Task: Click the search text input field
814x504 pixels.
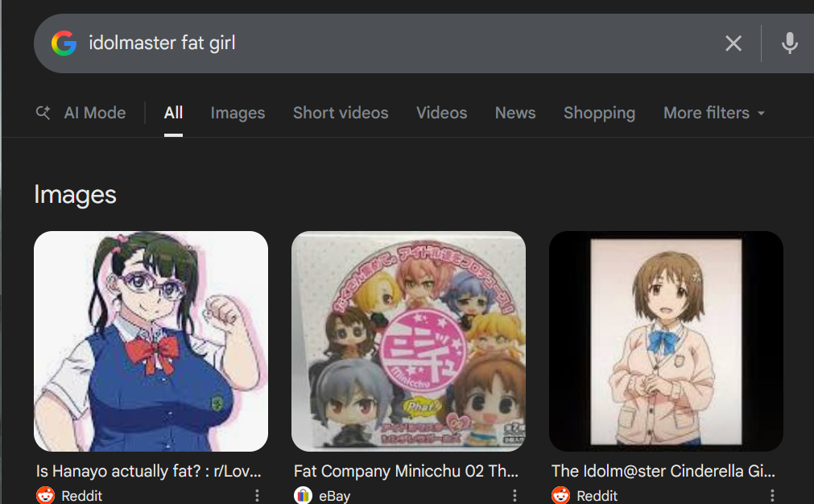Action: point(399,43)
